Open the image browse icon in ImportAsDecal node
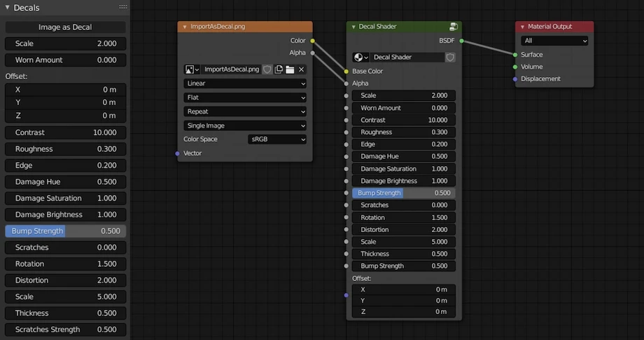 point(191,69)
